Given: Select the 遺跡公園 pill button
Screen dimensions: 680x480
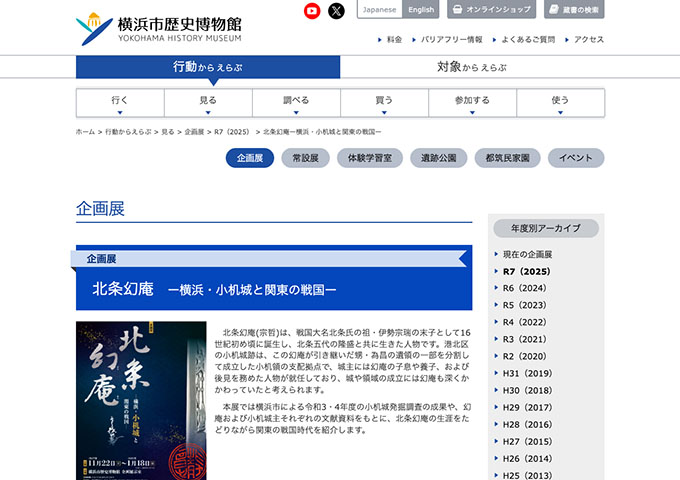Looking at the screenshot, I should tap(438, 158).
